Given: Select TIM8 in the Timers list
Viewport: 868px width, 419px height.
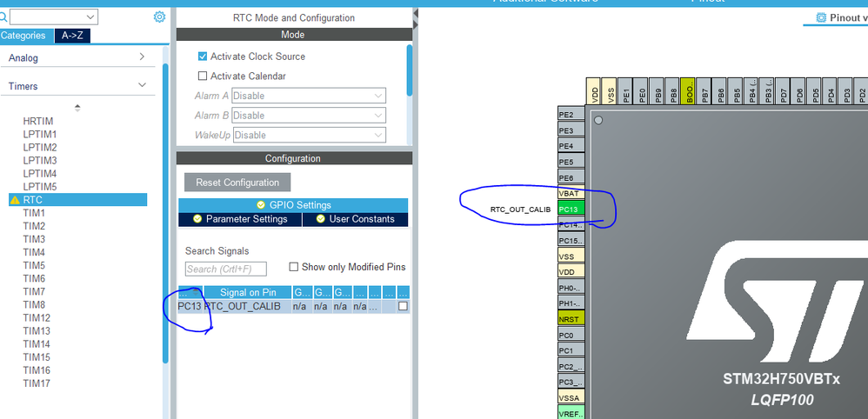Looking at the screenshot, I should [34, 304].
